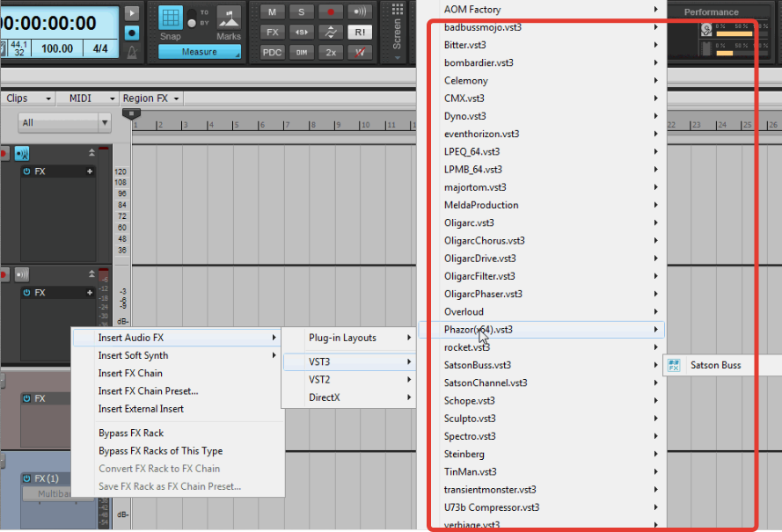This screenshot has height=532, width=782.
Task: Click the Marks landmark icon
Action: coord(229,18)
